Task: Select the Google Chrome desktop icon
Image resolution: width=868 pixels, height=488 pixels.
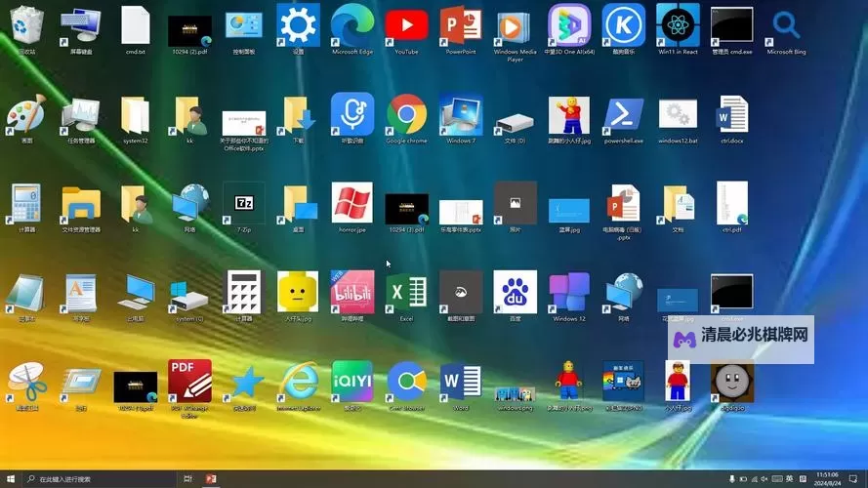Action: (x=406, y=114)
